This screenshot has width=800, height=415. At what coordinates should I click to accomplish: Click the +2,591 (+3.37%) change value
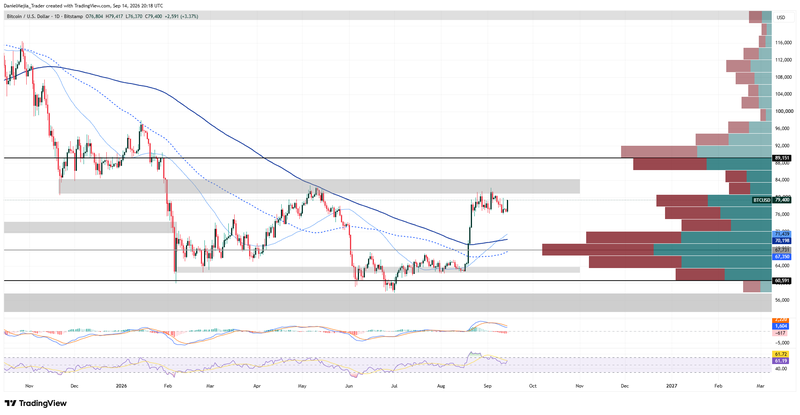(x=182, y=16)
